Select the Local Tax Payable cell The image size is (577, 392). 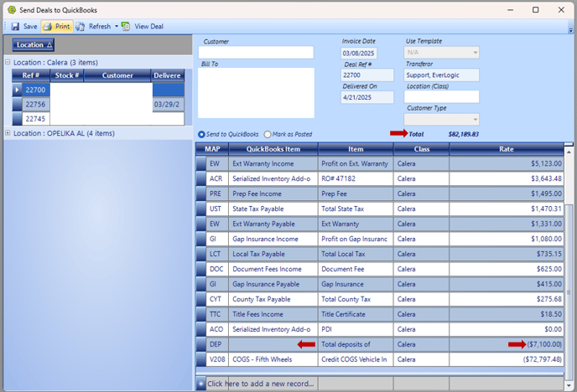click(273, 255)
